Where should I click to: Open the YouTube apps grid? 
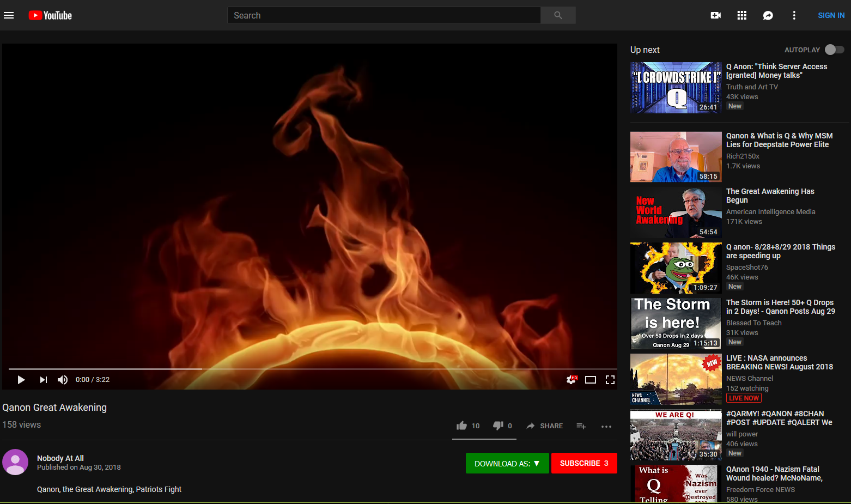coord(741,15)
